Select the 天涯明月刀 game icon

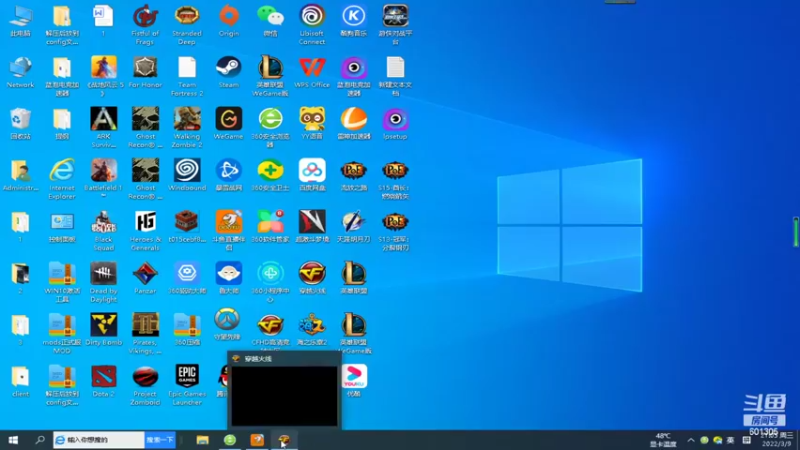(354, 227)
